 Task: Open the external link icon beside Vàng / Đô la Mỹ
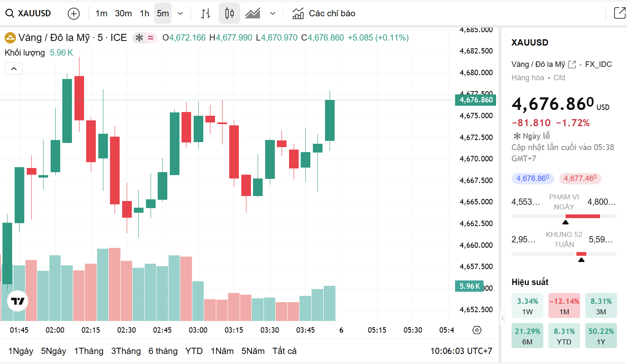pyautogui.click(x=572, y=64)
